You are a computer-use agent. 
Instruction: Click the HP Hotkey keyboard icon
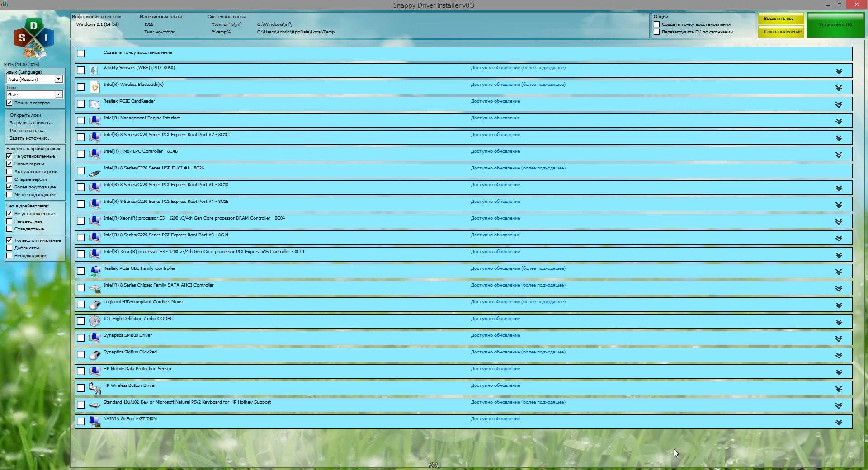click(x=94, y=405)
